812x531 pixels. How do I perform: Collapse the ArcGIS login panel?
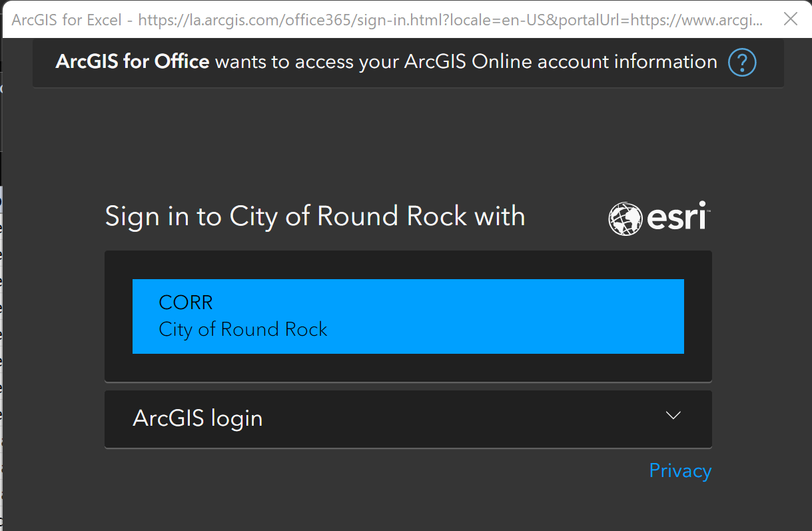pos(408,418)
